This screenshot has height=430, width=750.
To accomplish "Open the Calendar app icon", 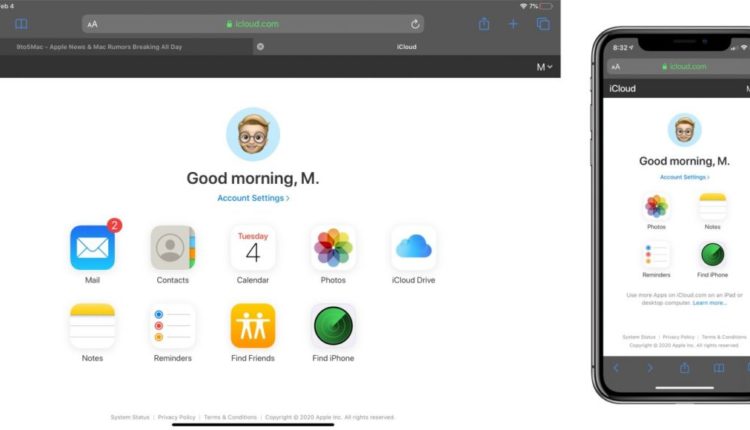I will tap(252, 248).
